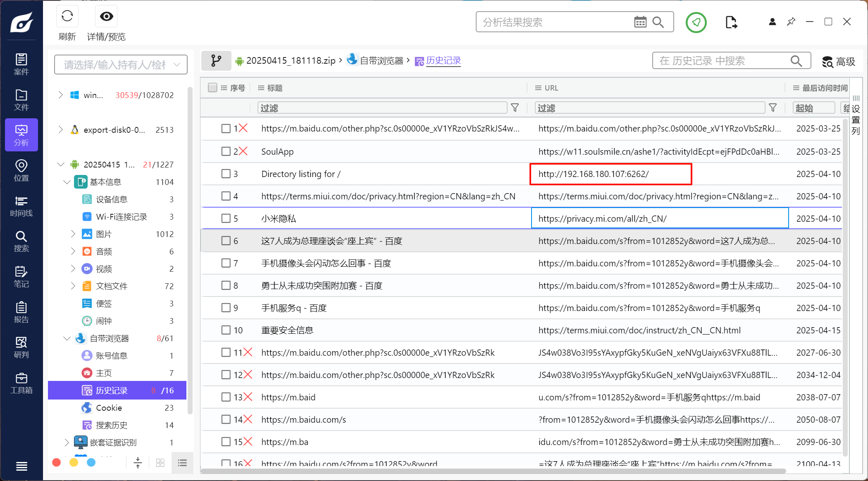Click the export document icon
Image resolution: width=868 pixels, height=481 pixels.
coord(731,22)
